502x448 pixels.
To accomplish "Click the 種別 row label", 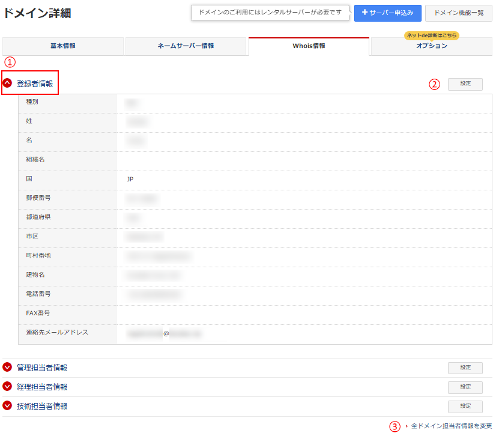I will pos(32,102).
